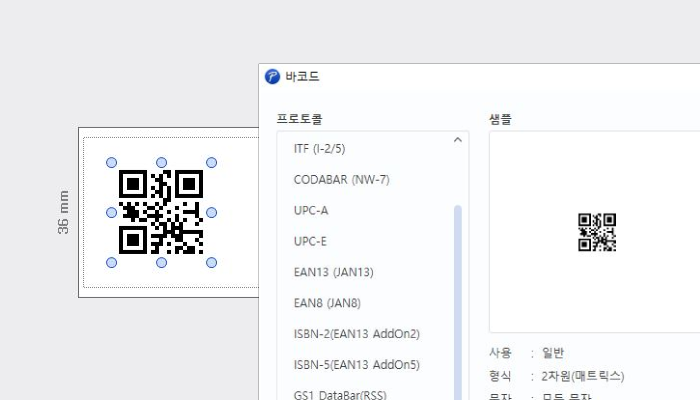Click bottom-center handle of QR code
This screenshot has height=400, width=700.
[162, 262]
